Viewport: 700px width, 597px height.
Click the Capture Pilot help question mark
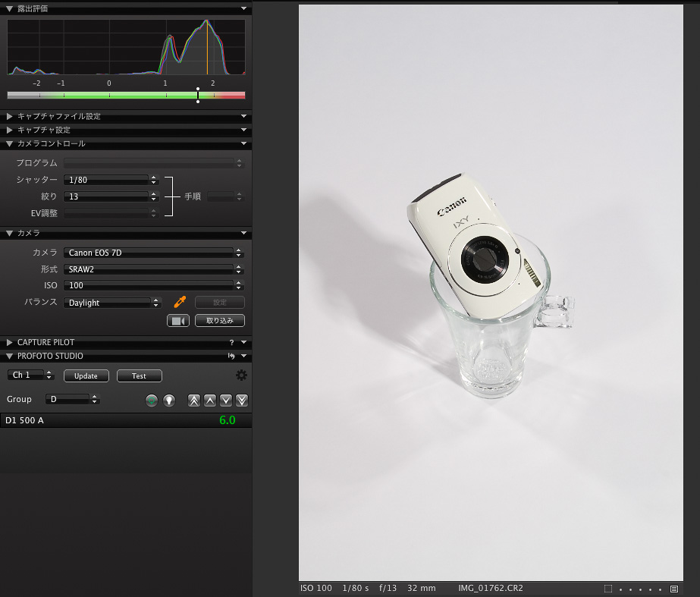tap(232, 343)
